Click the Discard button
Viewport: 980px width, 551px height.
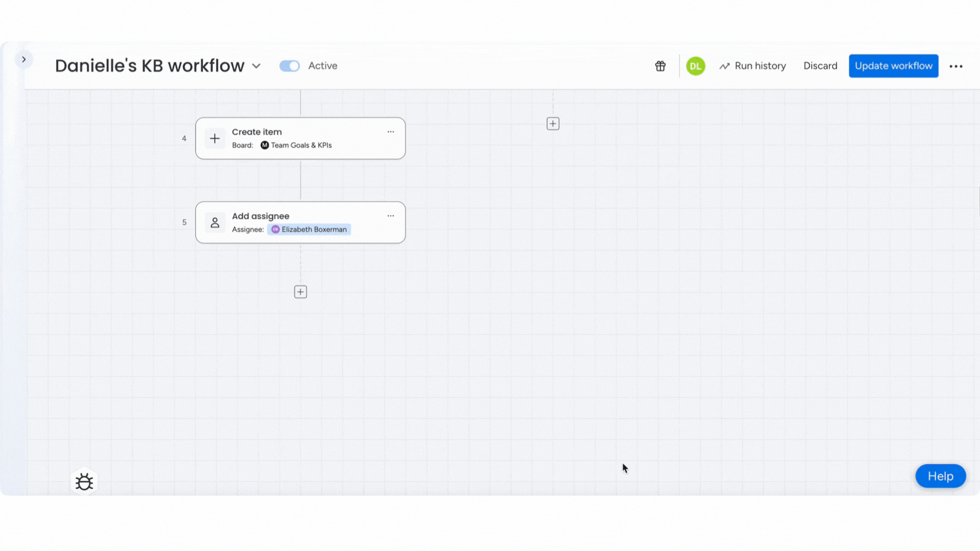[820, 66]
